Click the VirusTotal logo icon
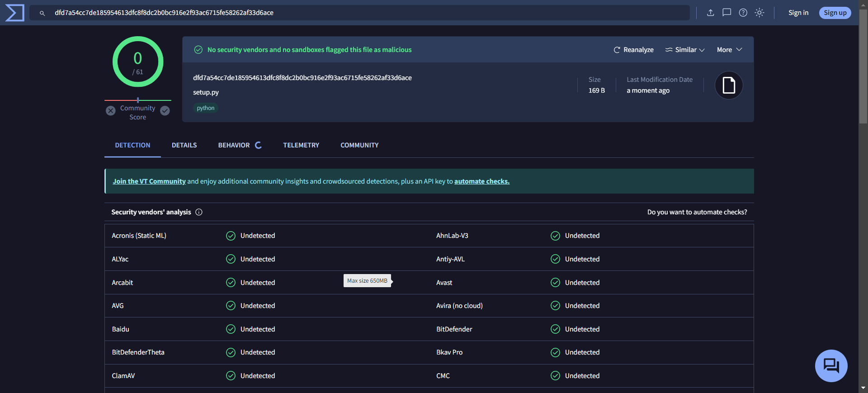 (14, 13)
